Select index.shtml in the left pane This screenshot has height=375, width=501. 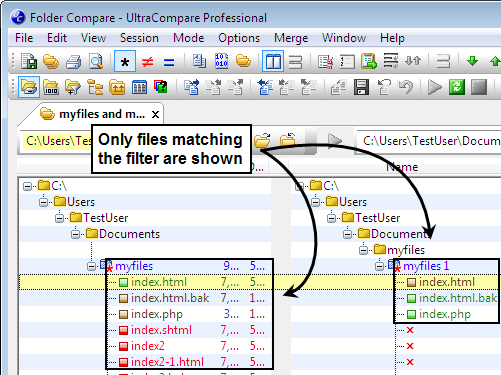point(161,330)
